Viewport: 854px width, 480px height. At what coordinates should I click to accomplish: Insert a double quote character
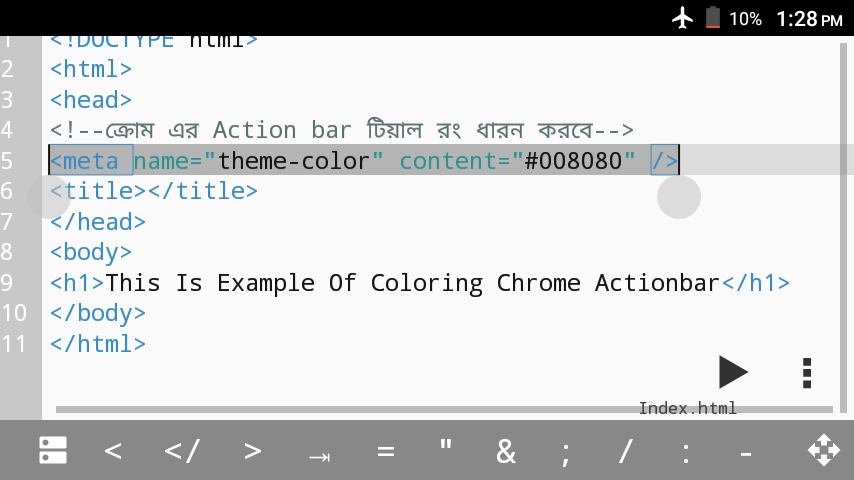pyautogui.click(x=446, y=449)
